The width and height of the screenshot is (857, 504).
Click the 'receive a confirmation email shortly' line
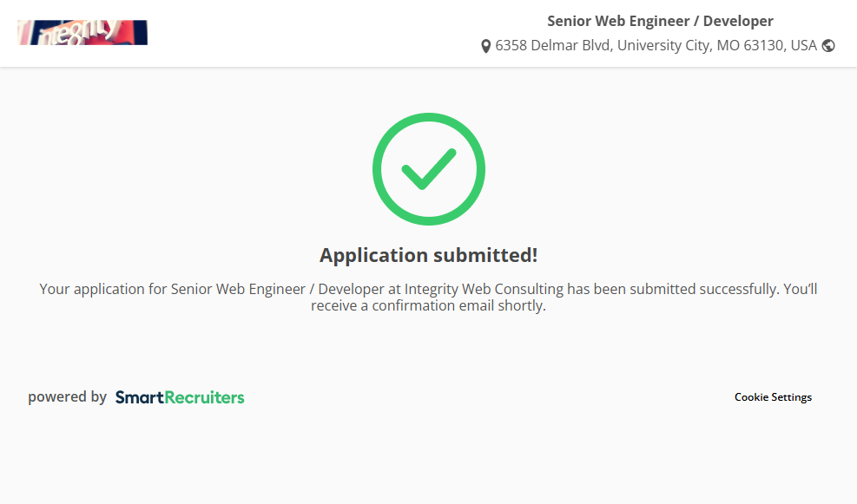428,306
